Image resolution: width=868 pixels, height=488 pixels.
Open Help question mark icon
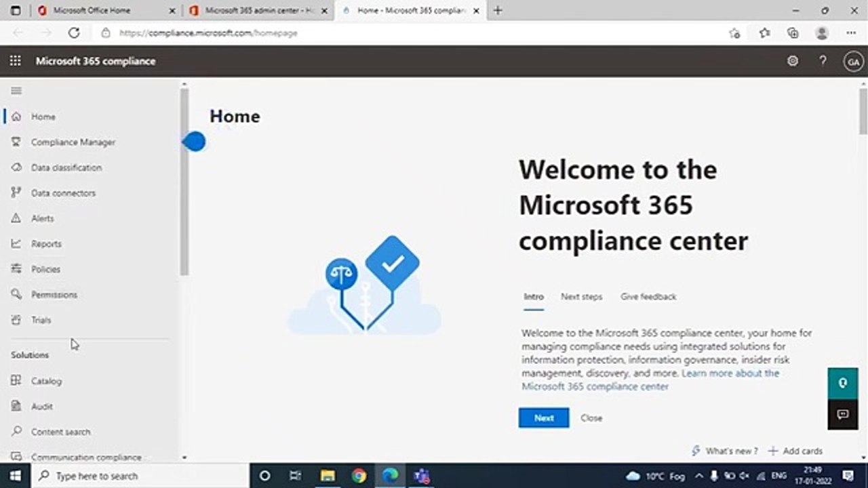click(823, 61)
